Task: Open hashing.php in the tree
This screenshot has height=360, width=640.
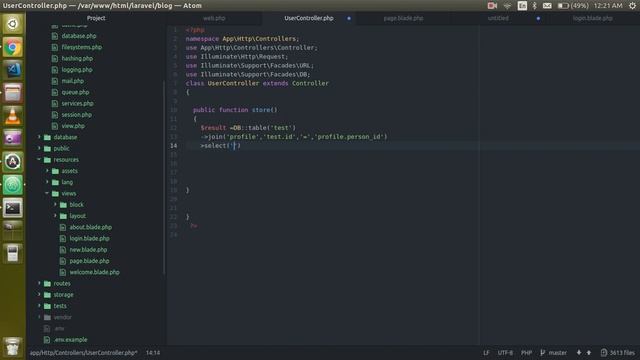Action: (77, 58)
